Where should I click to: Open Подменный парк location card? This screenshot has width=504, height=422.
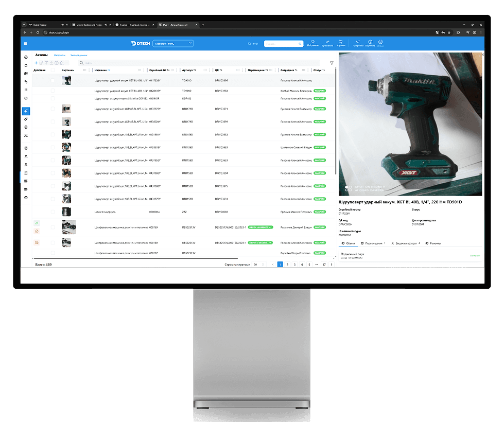[410, 256]
